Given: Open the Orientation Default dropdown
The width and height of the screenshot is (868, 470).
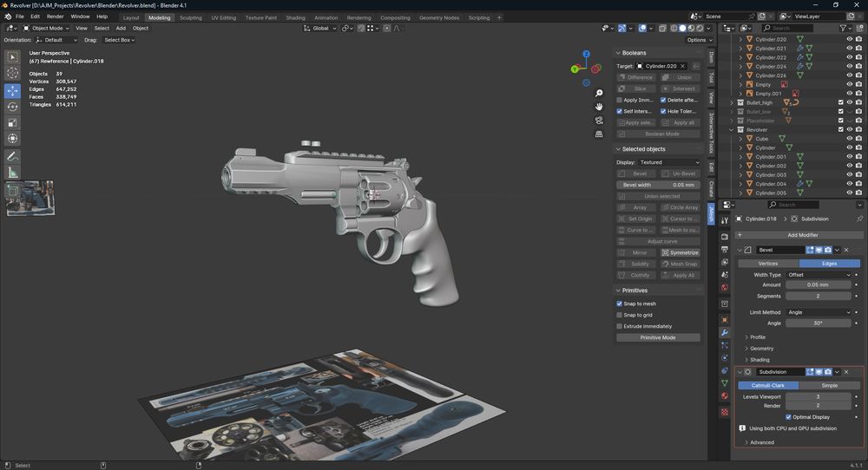Looking at the screenshot, I should [56, 40].
